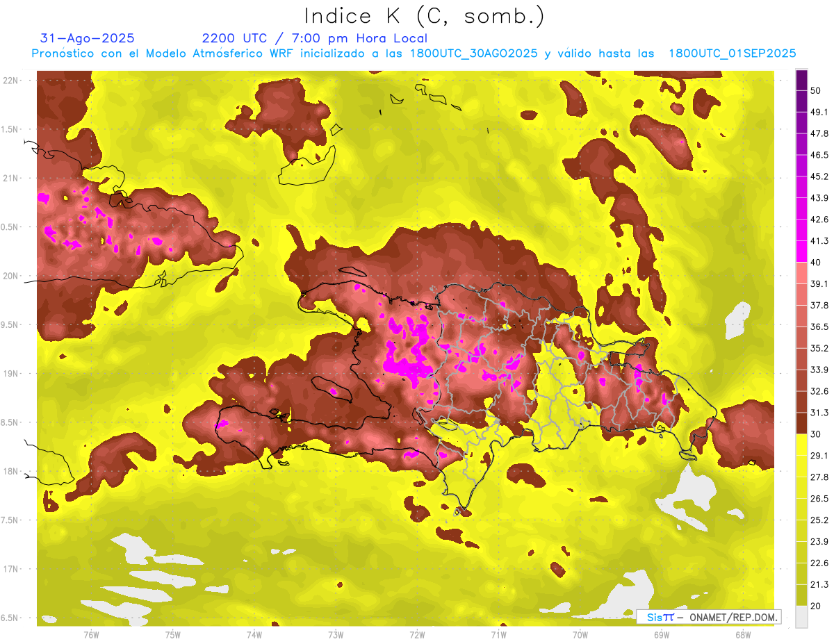
Task: Click the colorbar value 35.2
Action: pos(819,348)
